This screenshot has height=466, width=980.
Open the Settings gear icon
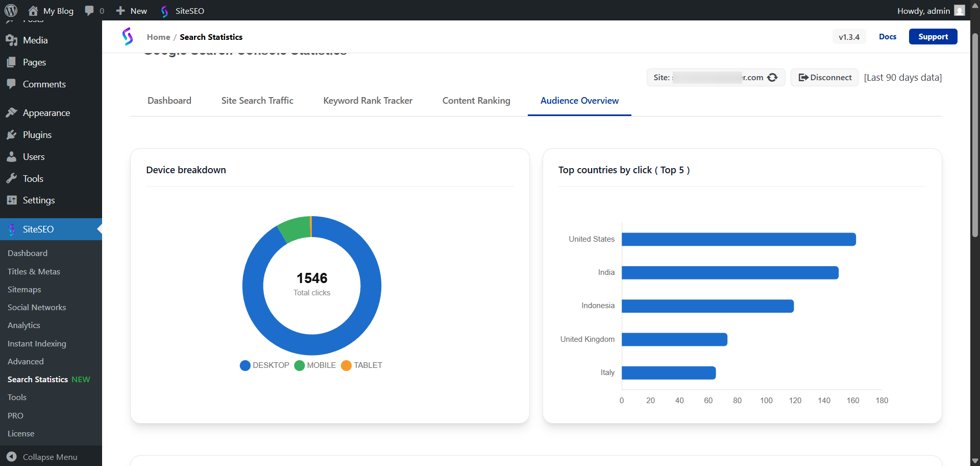tap(12, 200)
